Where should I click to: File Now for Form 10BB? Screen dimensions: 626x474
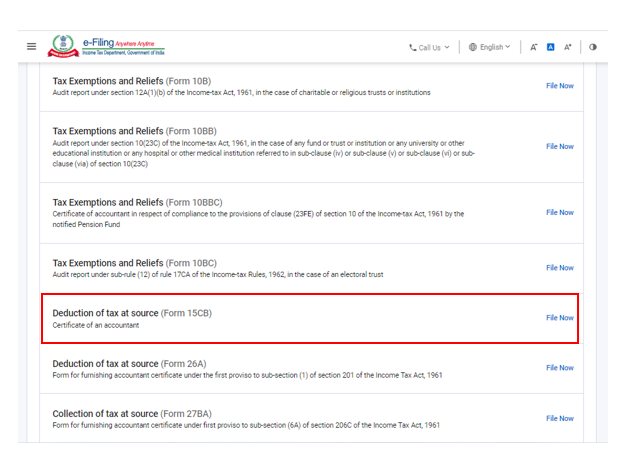tap(559, 147)
